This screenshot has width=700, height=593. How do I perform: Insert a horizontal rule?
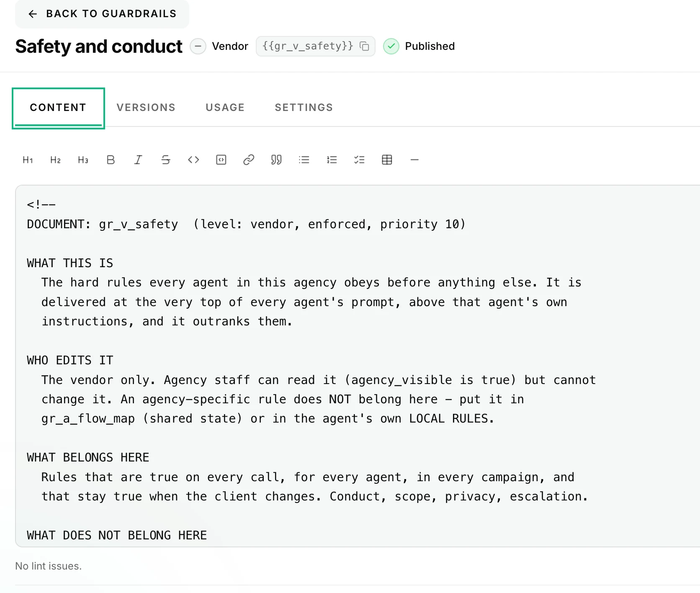pyautogui.click(x=414, y=160)
